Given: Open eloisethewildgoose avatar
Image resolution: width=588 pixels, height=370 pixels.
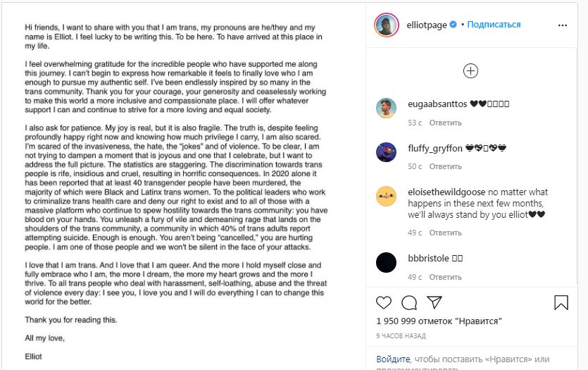Looking at the screenshot, I should click(x=386, y=196).
